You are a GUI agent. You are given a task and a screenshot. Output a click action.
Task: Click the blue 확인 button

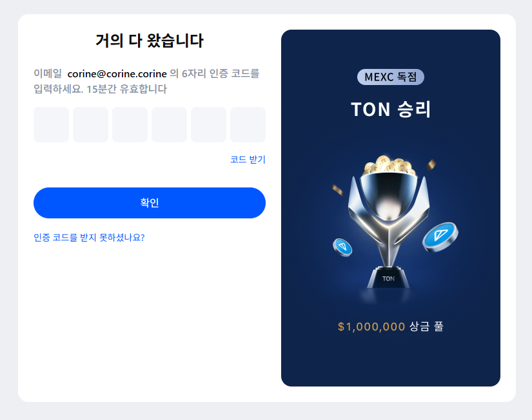(150, 203)
